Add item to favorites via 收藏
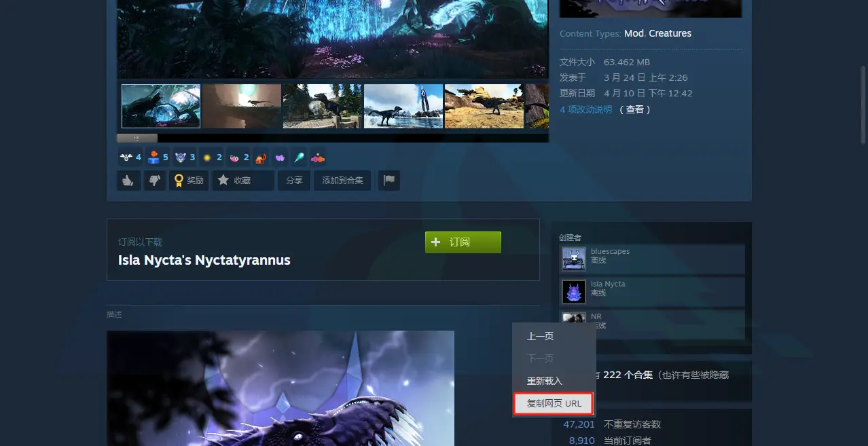 pyautogui.click(x=243, y=180)
